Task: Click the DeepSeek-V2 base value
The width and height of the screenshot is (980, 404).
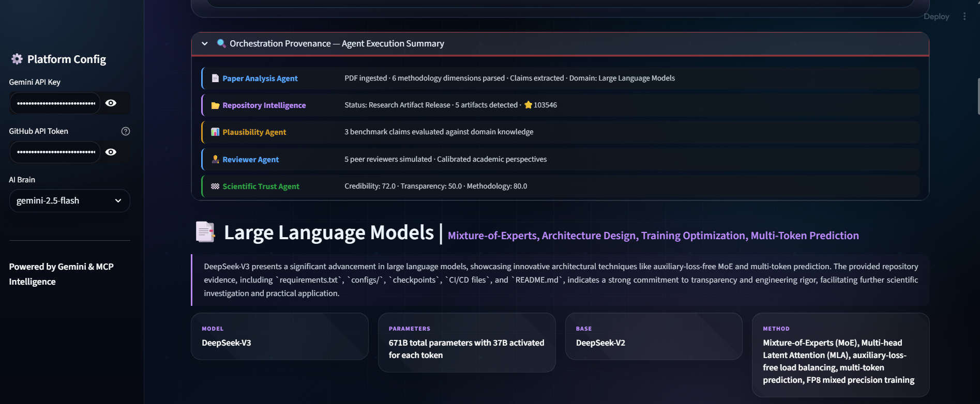Action: click(600, 343)
